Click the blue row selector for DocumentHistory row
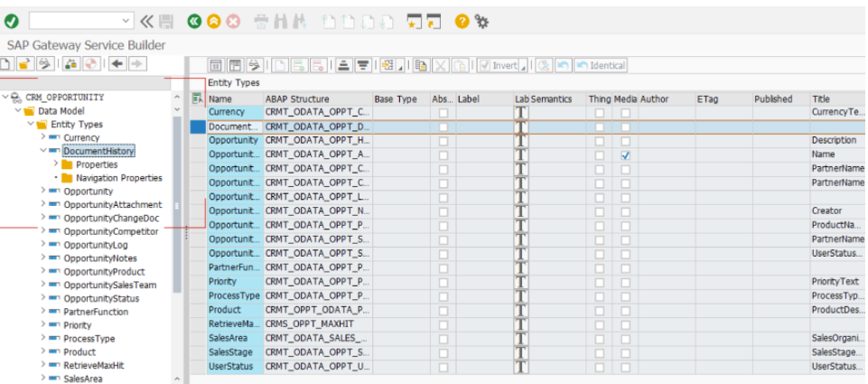 tap(198, 126)
